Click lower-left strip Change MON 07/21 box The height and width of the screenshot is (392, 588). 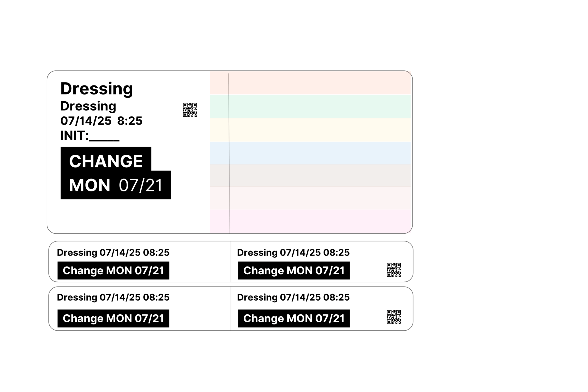[x=113, y=318]
